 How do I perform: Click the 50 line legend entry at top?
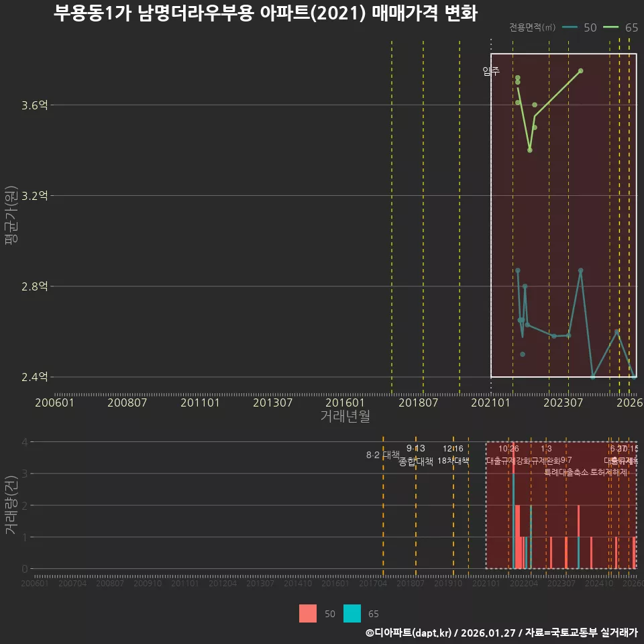(x=580, y=28)
